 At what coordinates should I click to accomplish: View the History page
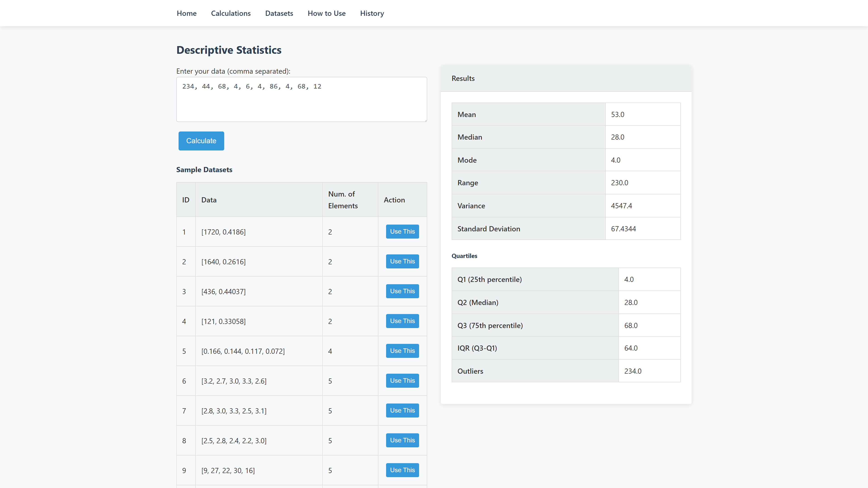point(372,13)
